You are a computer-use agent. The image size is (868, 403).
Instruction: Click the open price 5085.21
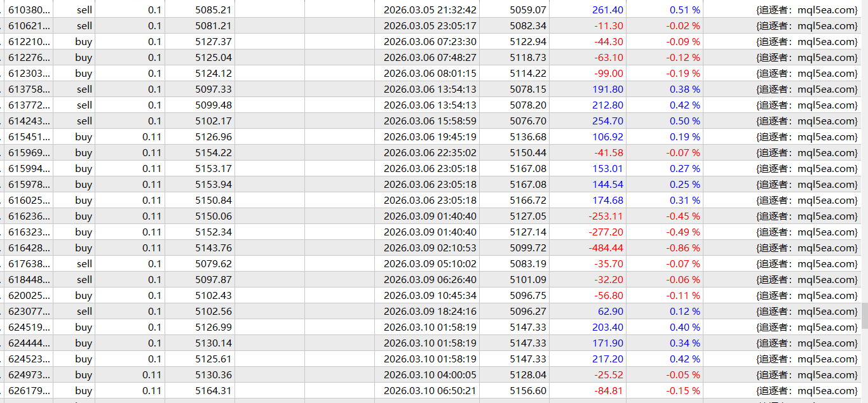[x=213, y=10]
